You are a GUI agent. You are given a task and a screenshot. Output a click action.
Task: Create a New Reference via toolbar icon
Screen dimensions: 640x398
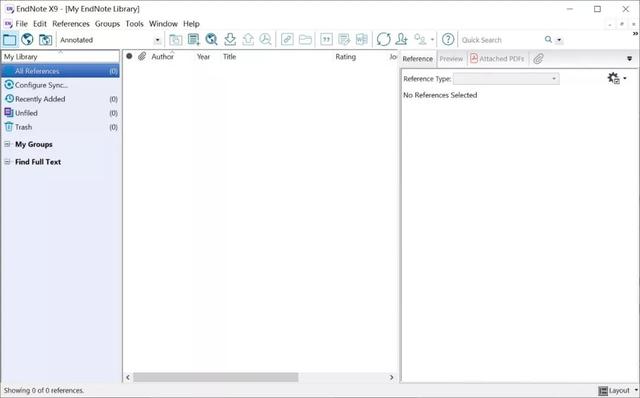click(193, 40)
